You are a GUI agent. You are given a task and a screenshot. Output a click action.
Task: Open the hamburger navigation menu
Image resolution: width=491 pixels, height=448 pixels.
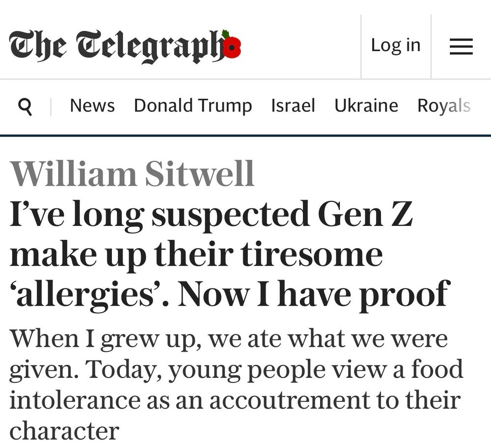(x=460, y=45)
